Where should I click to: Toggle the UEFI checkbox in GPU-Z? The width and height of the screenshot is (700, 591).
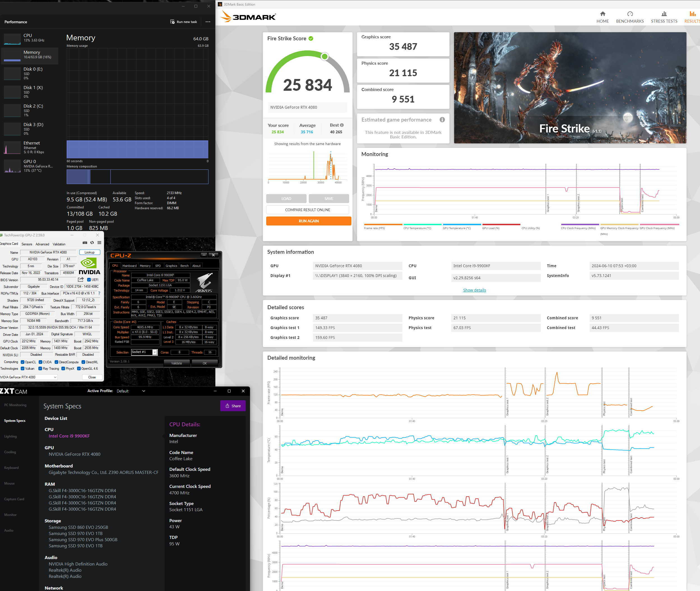pos(89,280)
